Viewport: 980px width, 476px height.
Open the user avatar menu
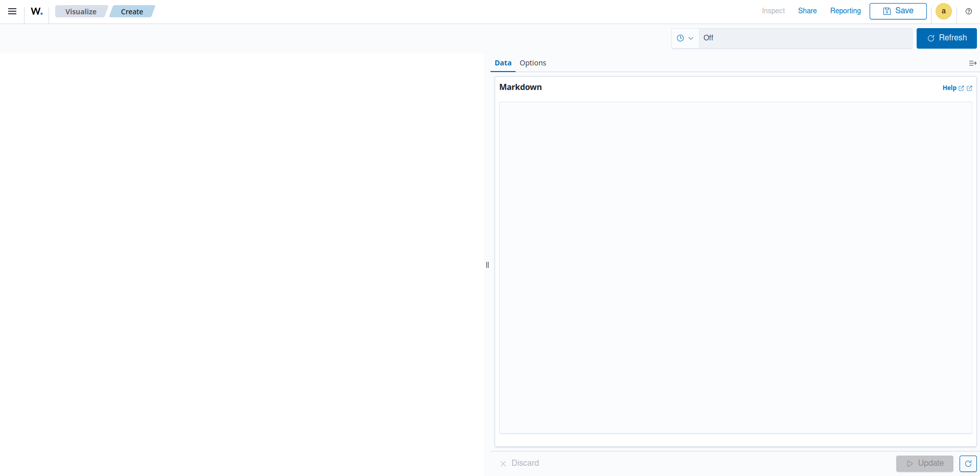[x=943, y=11]
